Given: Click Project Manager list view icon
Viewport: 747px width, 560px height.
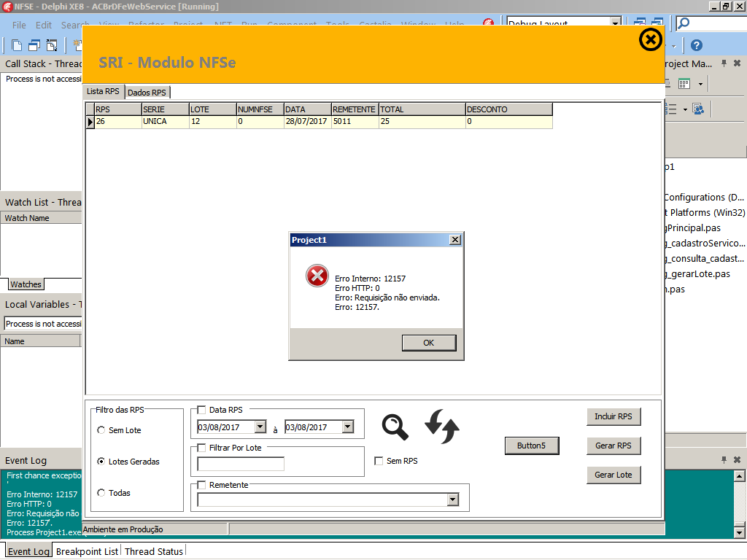Looking at the screenshot, I should [x=671, y=109].
